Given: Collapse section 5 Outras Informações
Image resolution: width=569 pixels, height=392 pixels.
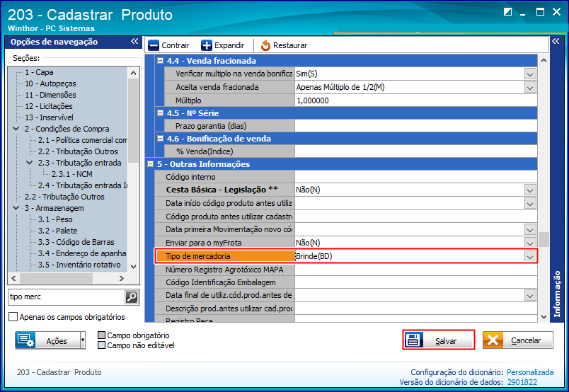Looking at the screenshot, I should (x=150, y=164).
